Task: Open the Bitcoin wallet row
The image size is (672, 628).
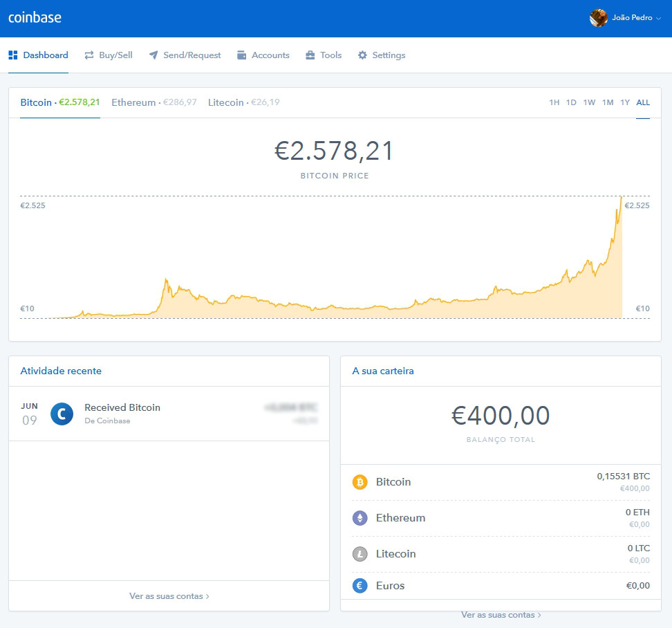Action: click(x=501, y=482)
